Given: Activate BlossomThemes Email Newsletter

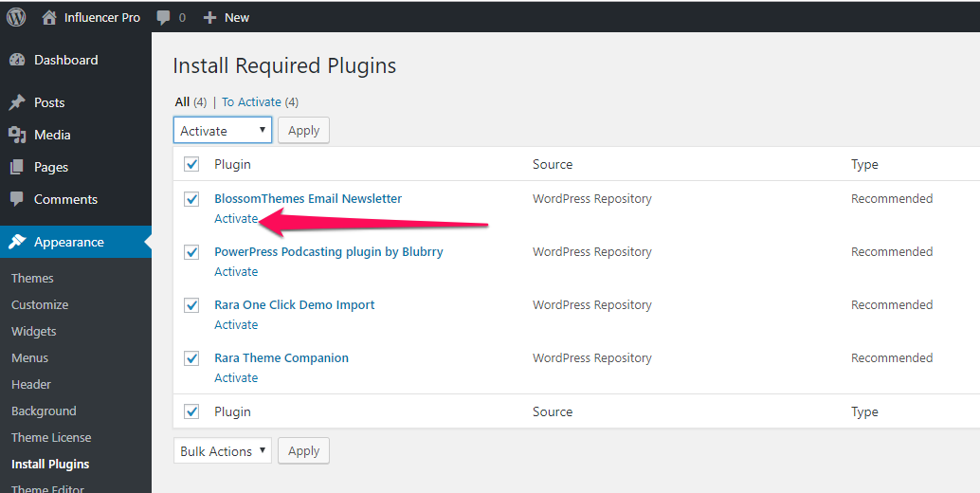Looking at the screenshot, I should point(236,219).
